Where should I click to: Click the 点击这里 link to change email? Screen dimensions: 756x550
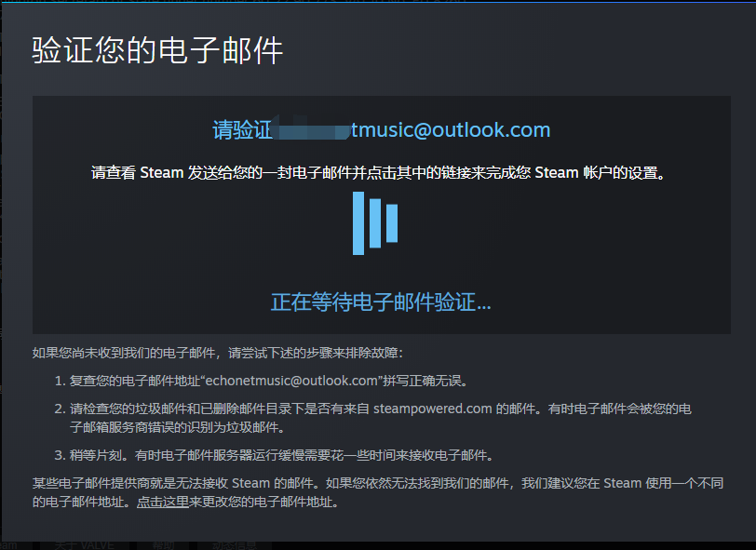tap(163, 502)
